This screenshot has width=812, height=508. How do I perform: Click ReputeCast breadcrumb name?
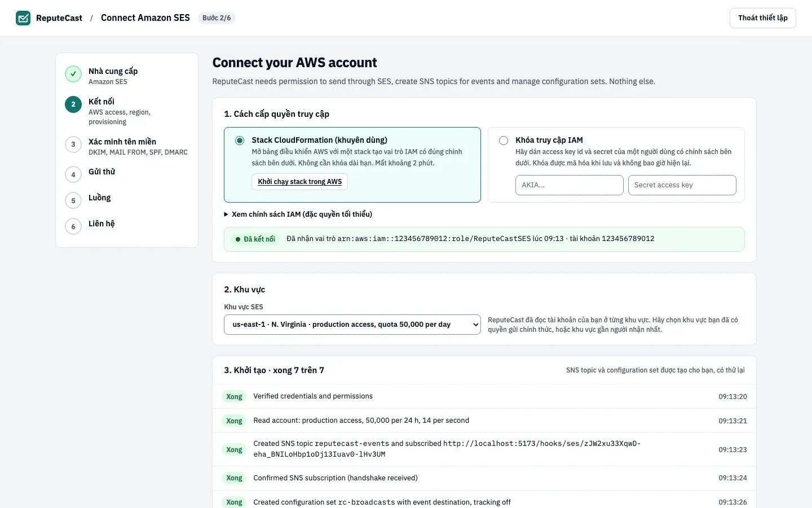click(59, 18)
